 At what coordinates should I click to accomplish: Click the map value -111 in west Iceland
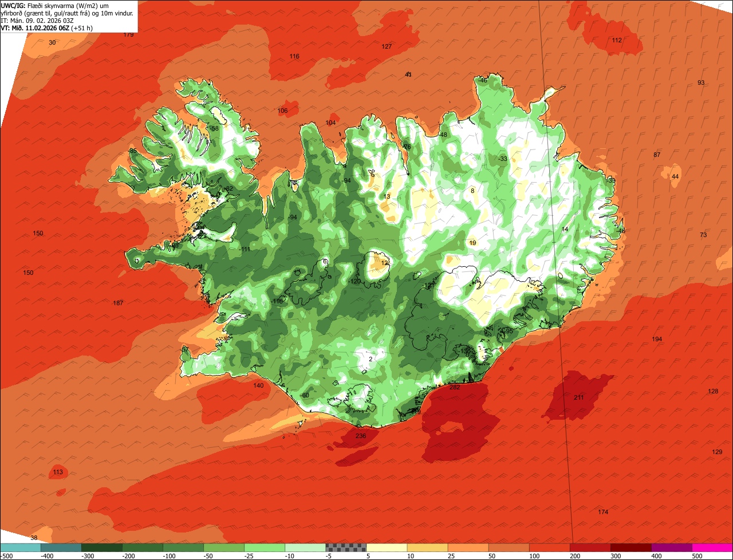pyautogui.click(x=245, y=249)
